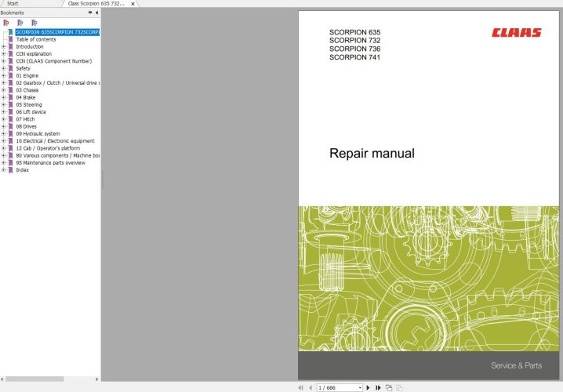Click the 05 Steering bookmark label
The width and height of the screenshot is (563, 392).
pyautogui.click(x=29, y=105)
